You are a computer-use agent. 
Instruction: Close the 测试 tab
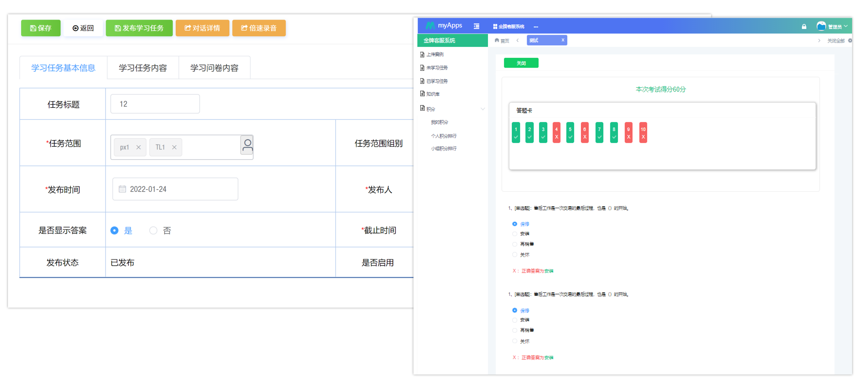click(x=563, y=40)
